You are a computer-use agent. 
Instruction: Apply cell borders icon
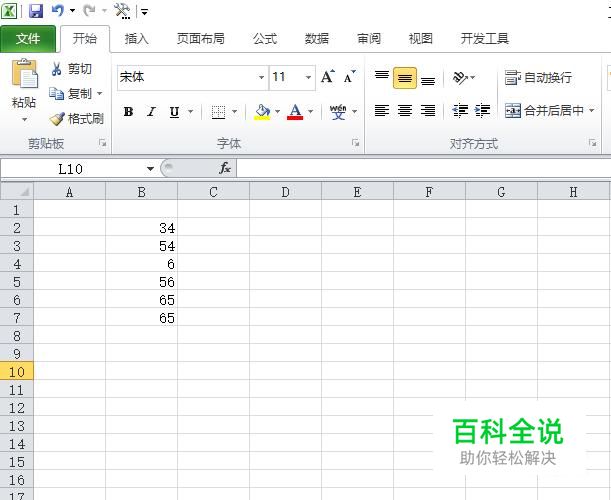[x=218, y=112]
